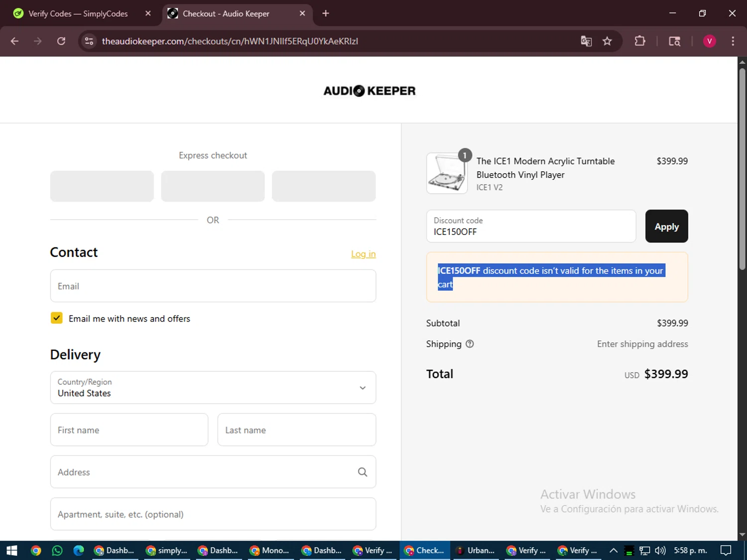The width and height of the screenshot is (747, 560).
Task: Focus the Email input field
Action: coord(213,286)
